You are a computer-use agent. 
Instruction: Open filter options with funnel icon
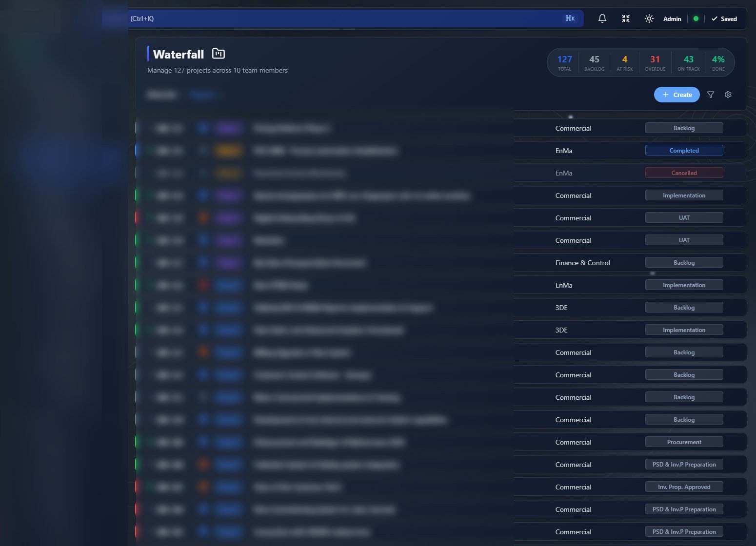tap(711, 95)
